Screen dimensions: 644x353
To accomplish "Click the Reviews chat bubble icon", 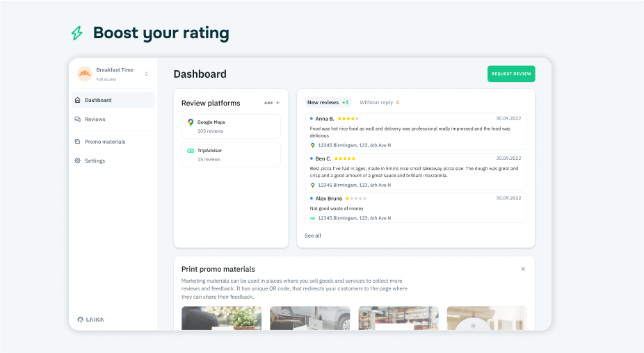I will click(x=78, y=120).
